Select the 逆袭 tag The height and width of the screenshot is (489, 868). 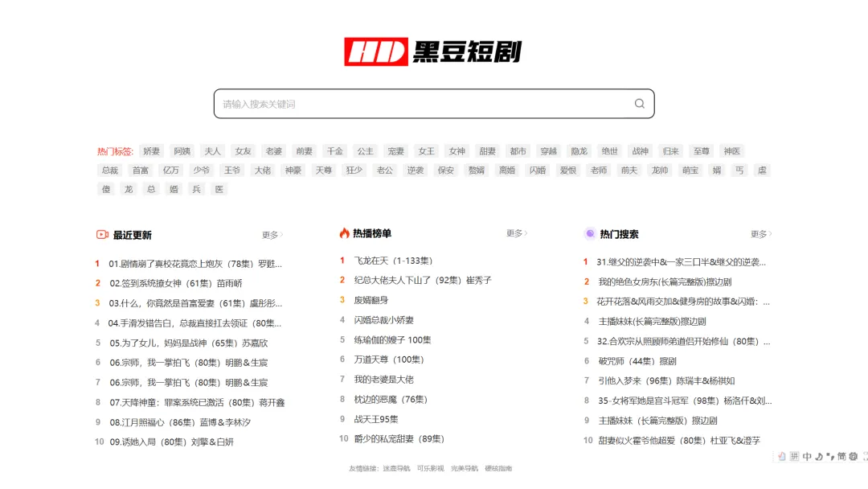coord(416,170)
